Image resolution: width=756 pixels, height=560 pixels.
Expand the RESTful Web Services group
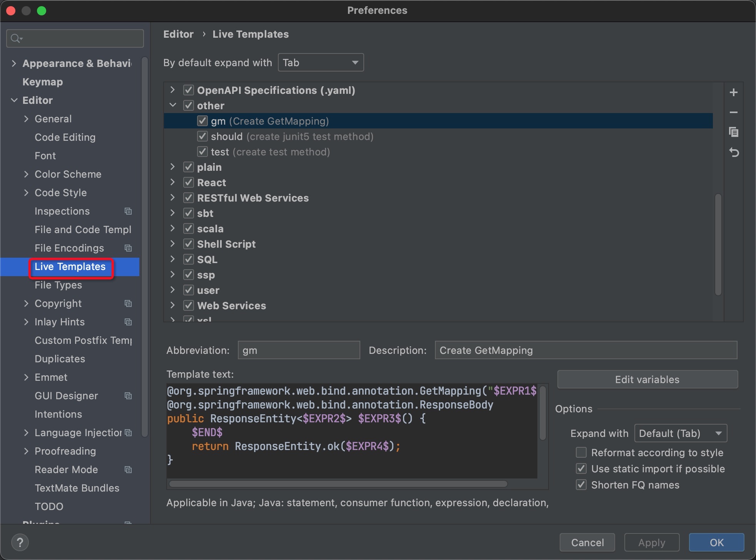[x=173, y=198]
